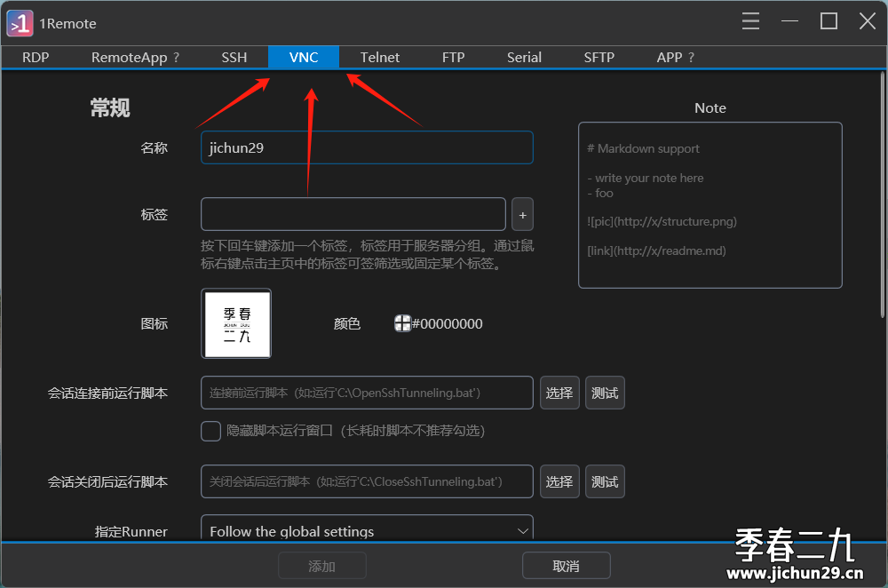Open the Follow the global settings dropdown
The width and height of the screenshot is (888, 588).
pyautogui.click(x=367, y=528)
